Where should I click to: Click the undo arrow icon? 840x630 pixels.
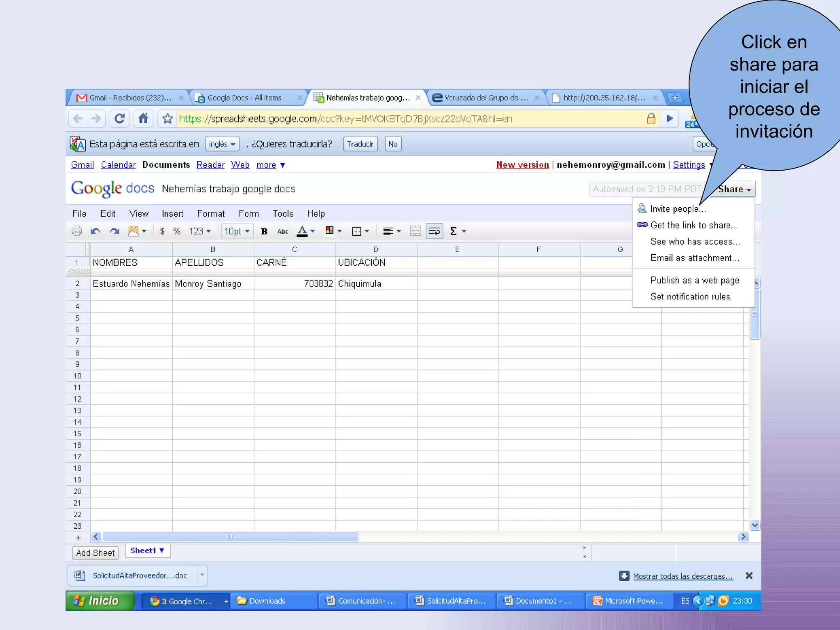pos(96,231)
